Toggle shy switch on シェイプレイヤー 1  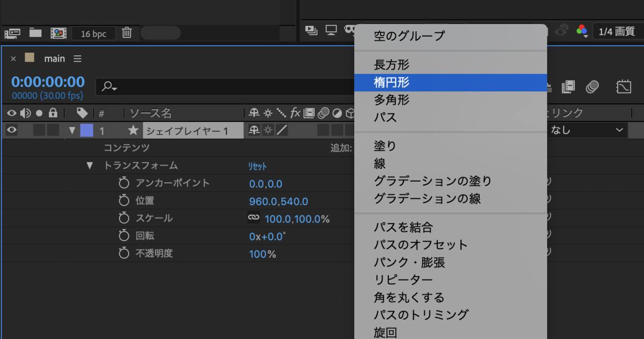pos(254,130)
